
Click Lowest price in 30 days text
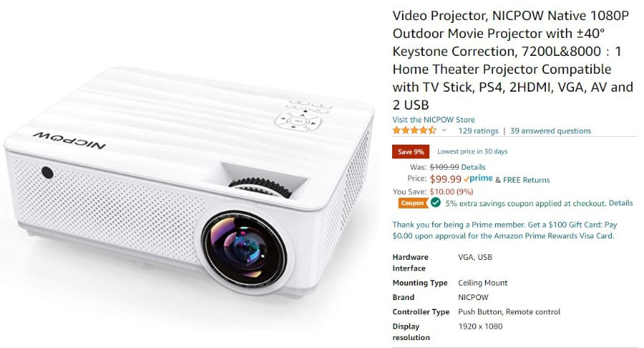click(x=472, y=151)
